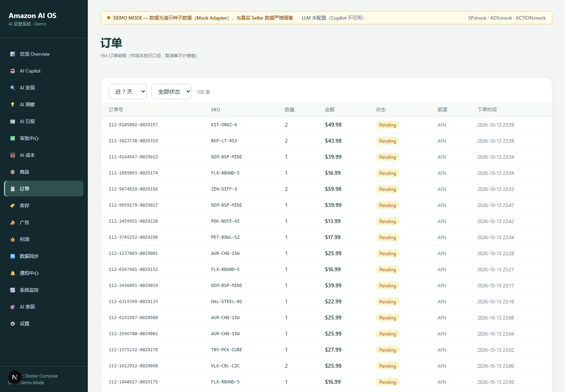Click the AI 表现 target icon

[x=13, y=307]
